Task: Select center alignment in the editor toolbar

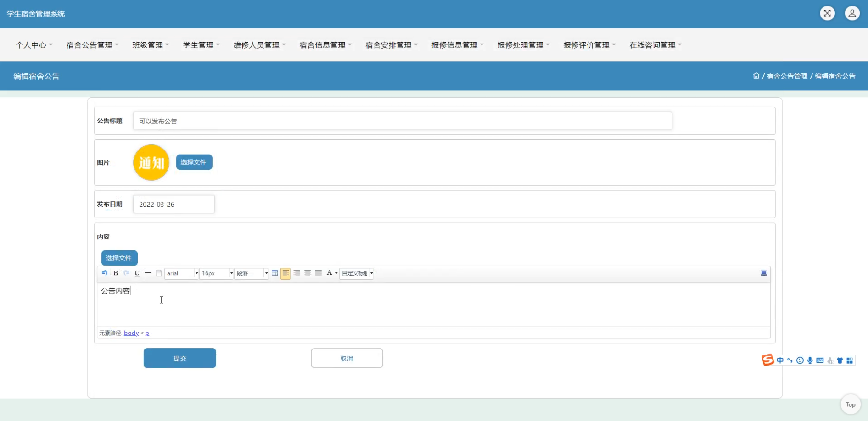Action: (308, 273)
